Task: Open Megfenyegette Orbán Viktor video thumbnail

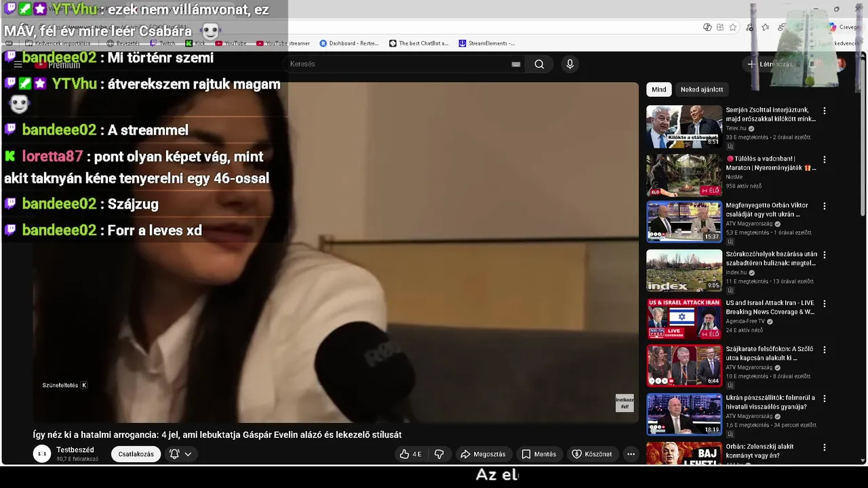Action: pyautogui.click(x=684, y=222)
